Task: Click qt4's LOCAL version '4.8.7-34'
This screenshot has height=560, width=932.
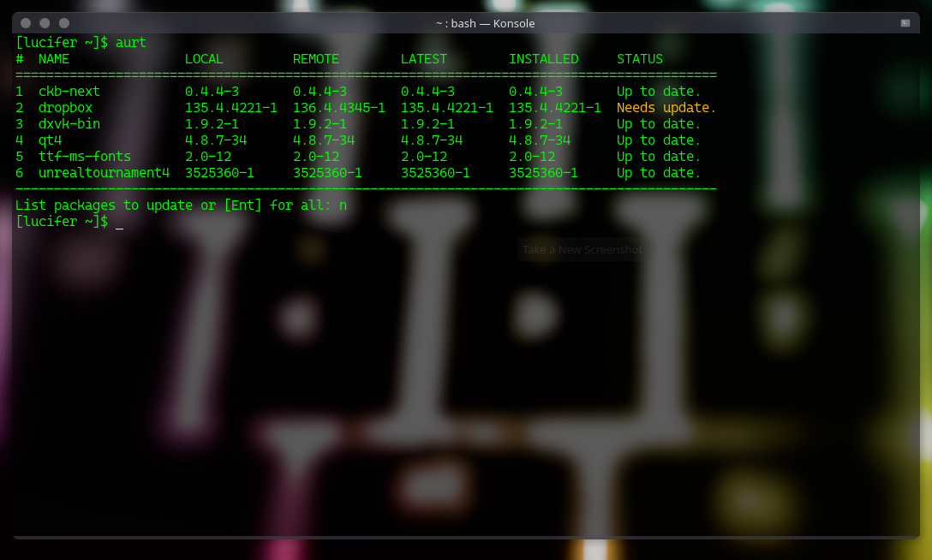Action: click(216, 140)
